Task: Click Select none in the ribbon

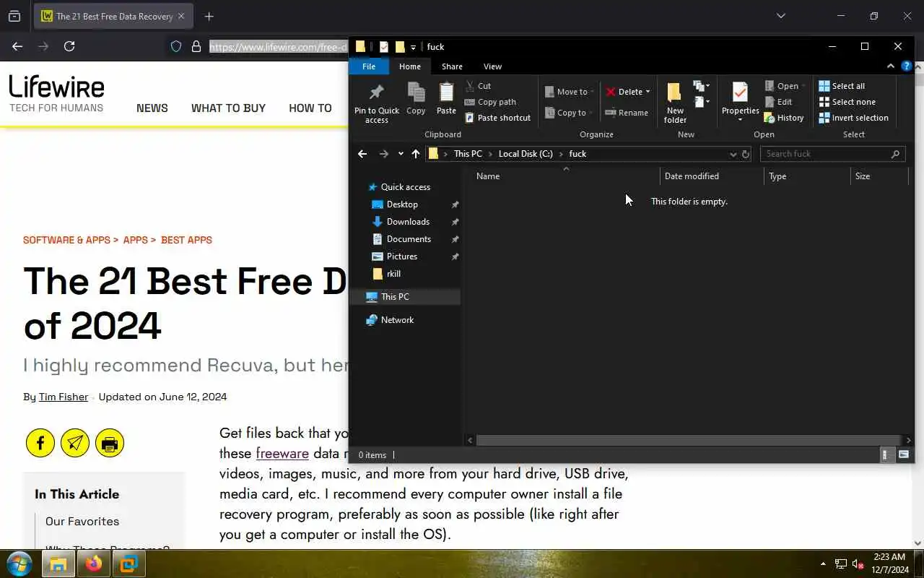Action: pos(847,102)
